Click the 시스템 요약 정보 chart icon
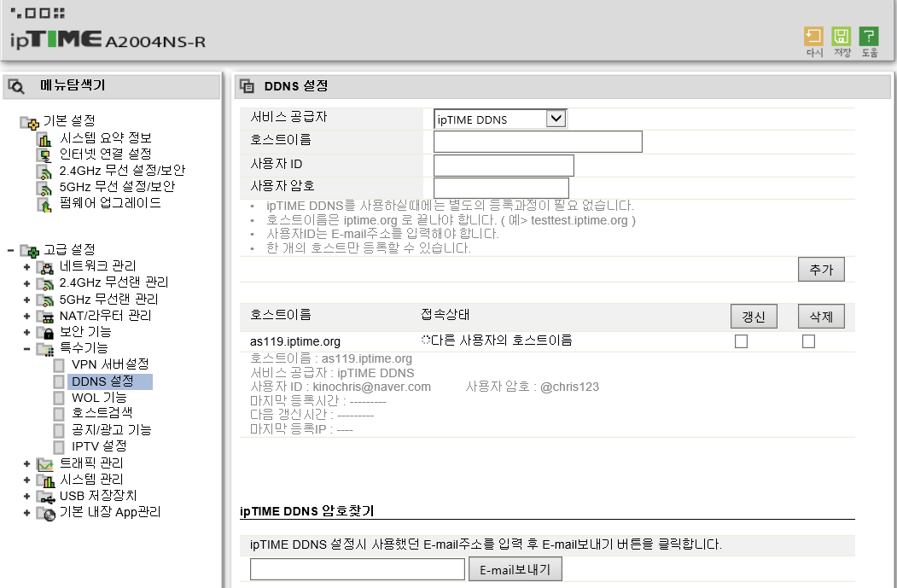The image size is (897, 588). (x=44, y=138)
